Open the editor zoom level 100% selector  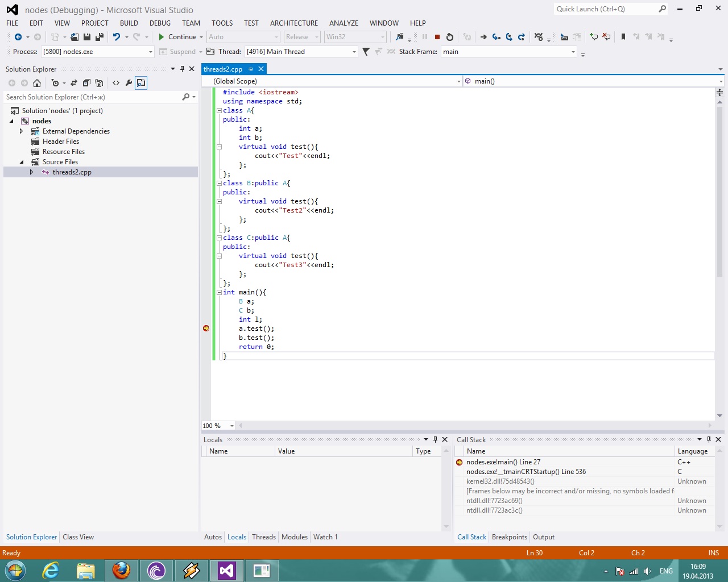click(x=218, y=425)
